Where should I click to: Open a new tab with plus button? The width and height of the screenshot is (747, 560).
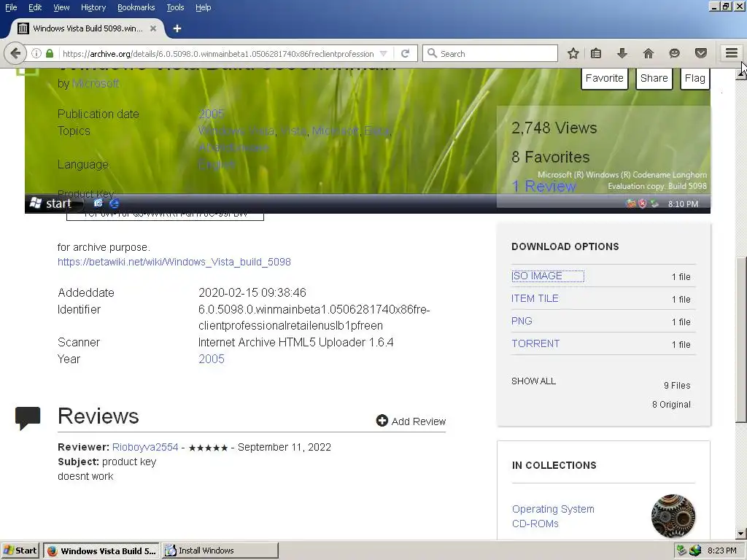click(x=177, y=28)
